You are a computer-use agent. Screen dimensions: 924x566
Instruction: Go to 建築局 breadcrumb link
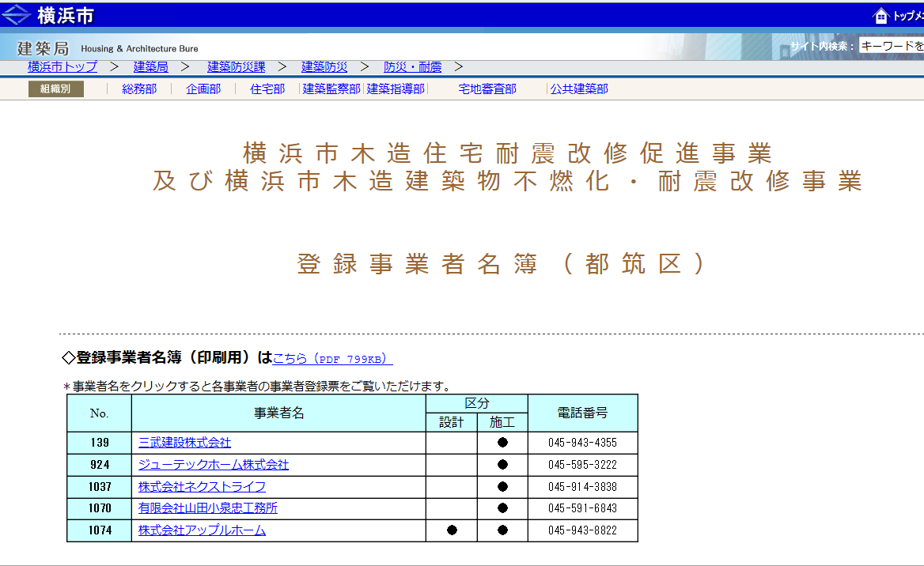[150, 67]
